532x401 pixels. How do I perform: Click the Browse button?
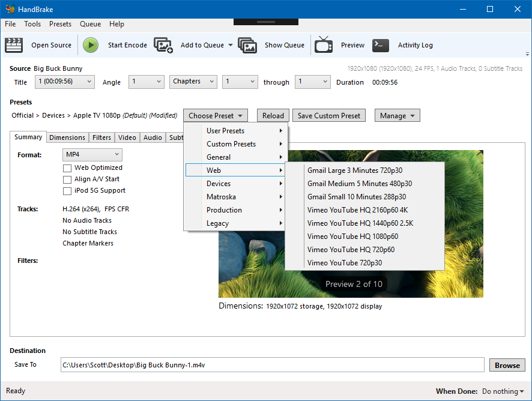point(507,366)
